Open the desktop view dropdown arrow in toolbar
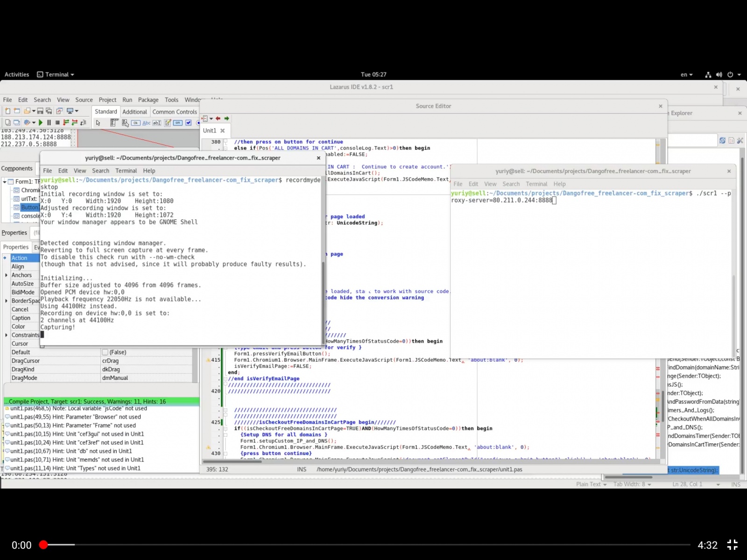The height and width of the screenshot is (560, 747). click(77, 111)
